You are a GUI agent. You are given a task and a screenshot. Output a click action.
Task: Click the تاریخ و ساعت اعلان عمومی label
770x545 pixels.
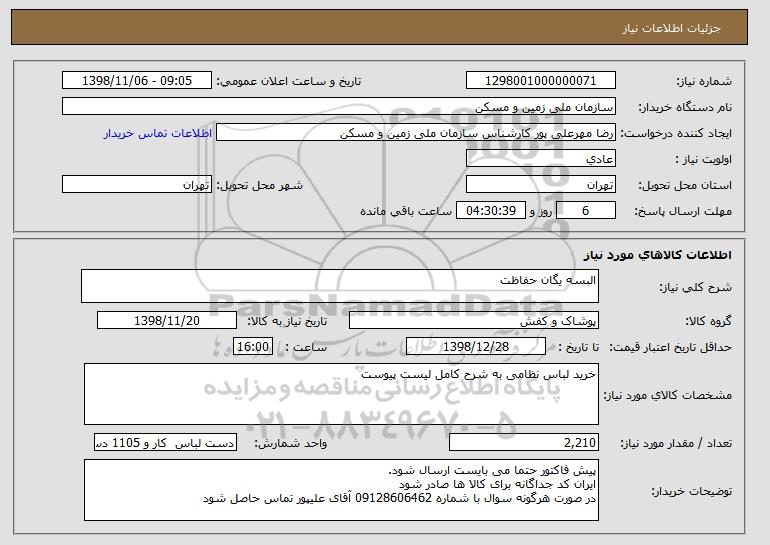(289, 81)
